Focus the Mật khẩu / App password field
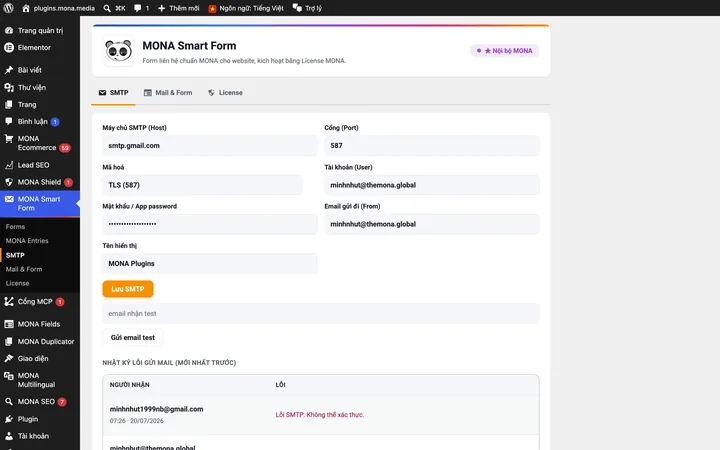The image size is (720, 450). click(210, 224)
